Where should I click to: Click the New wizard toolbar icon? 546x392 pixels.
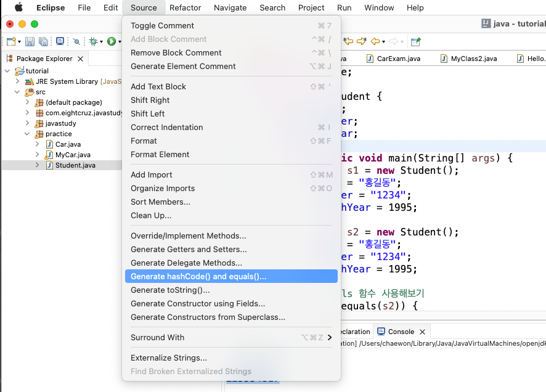(11, 42)
